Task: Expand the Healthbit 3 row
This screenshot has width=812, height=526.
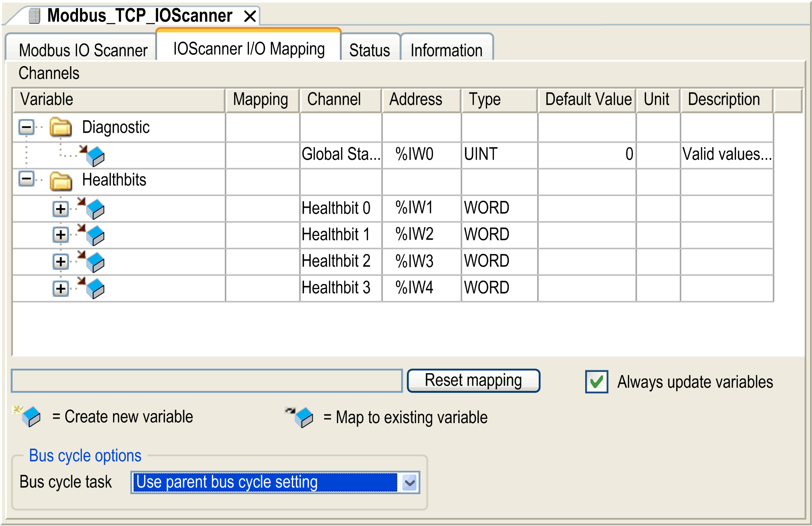Action: (x=61, y=288)
